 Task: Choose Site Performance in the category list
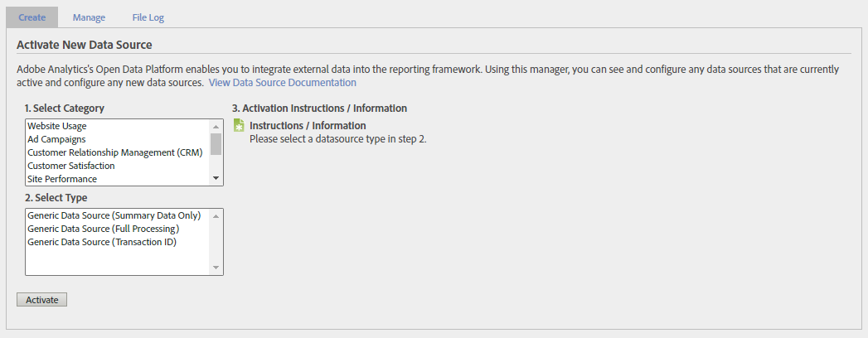(62, 179)
